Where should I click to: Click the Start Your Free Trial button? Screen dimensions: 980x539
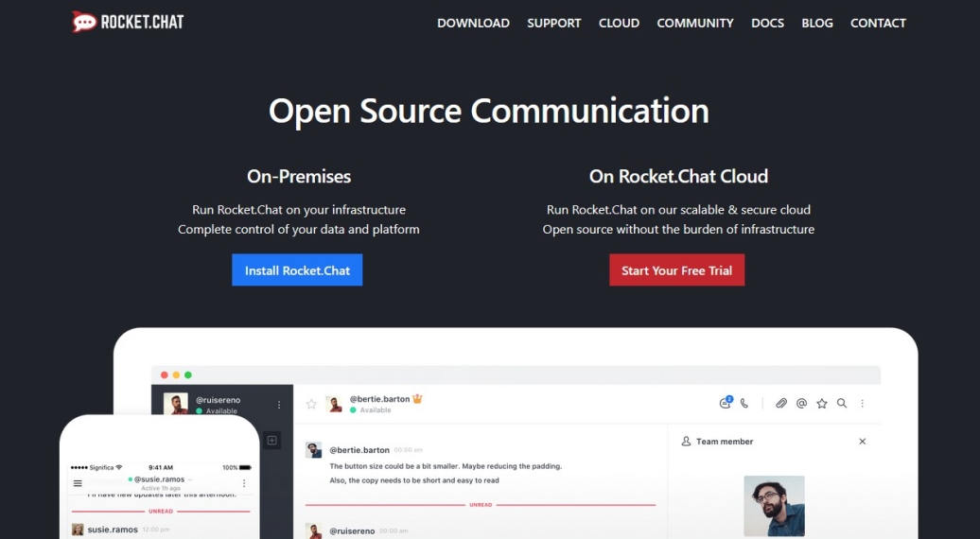click(677, 269)
